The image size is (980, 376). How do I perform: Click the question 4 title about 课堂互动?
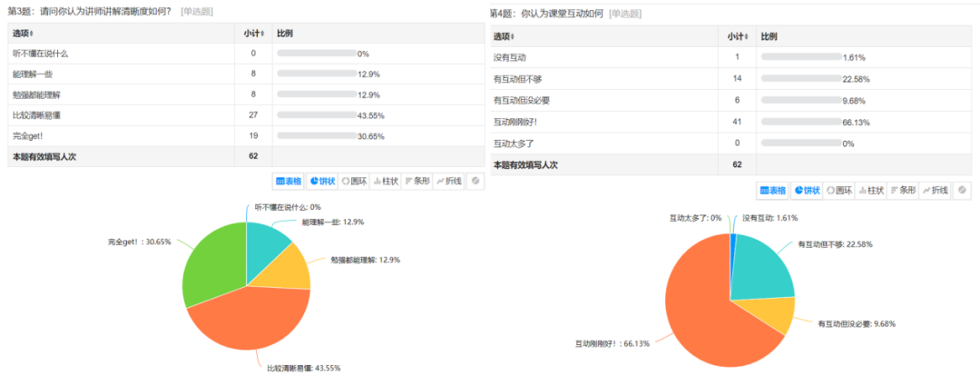(x=546, y=13)
